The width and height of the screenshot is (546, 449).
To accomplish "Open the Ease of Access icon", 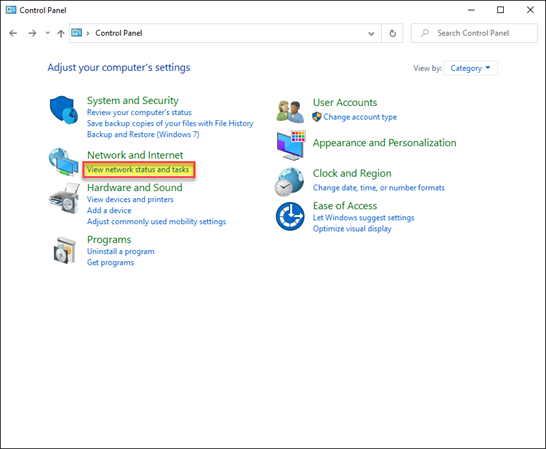I will 290,216.
